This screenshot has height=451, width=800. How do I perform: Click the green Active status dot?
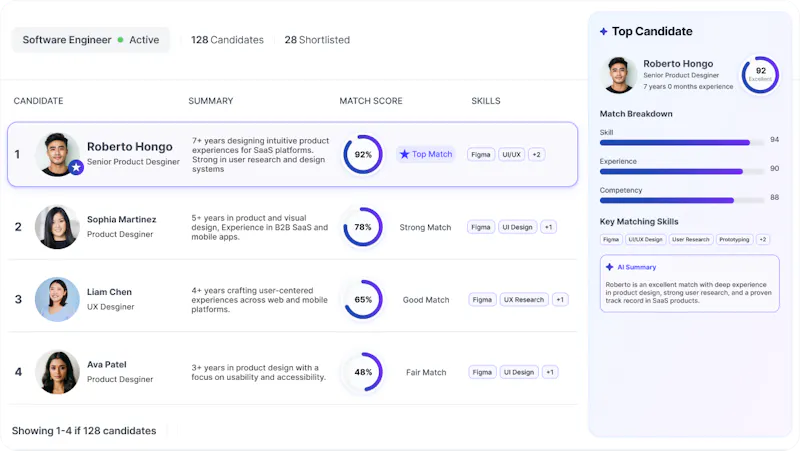click(x=120, y=40)
